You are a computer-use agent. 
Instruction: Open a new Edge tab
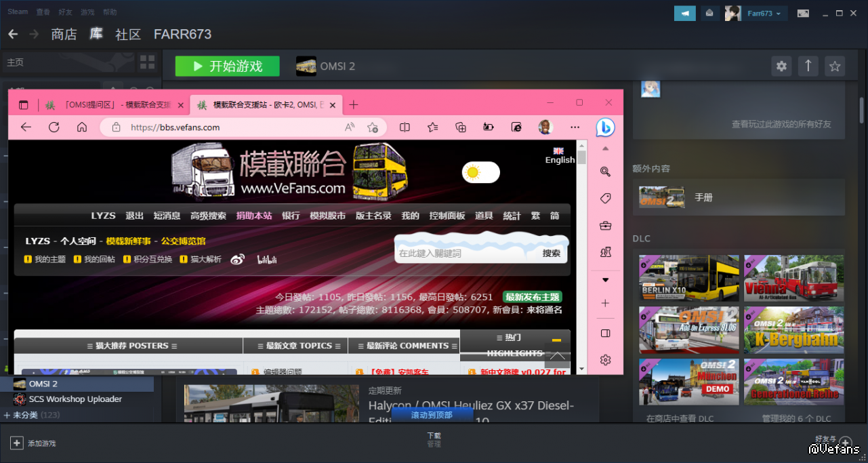(x=353, y=104)
